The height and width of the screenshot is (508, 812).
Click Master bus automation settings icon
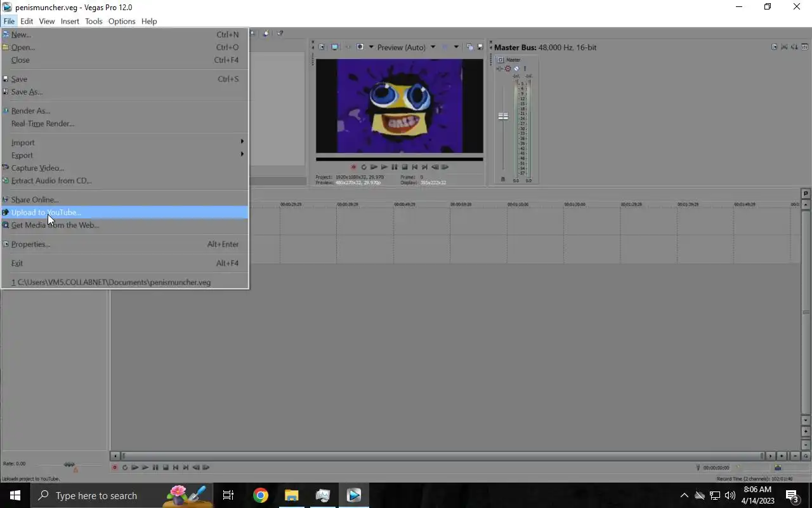tap(500, 69)
